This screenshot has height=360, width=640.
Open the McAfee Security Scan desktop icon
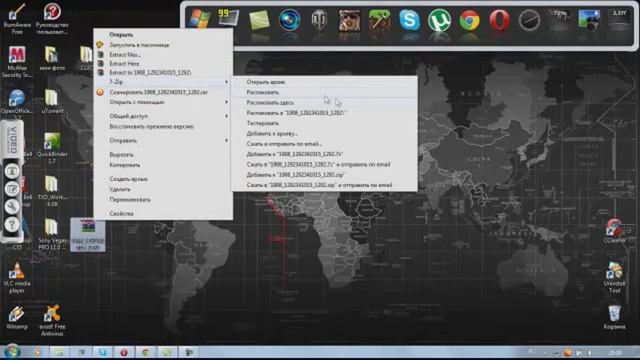coord(17,62)
